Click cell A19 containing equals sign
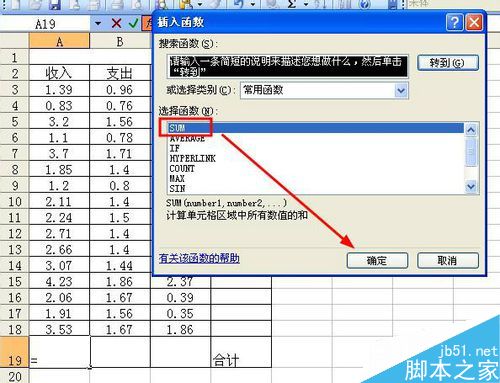Viewport: 500px width, 383px height. coord(59,352)
